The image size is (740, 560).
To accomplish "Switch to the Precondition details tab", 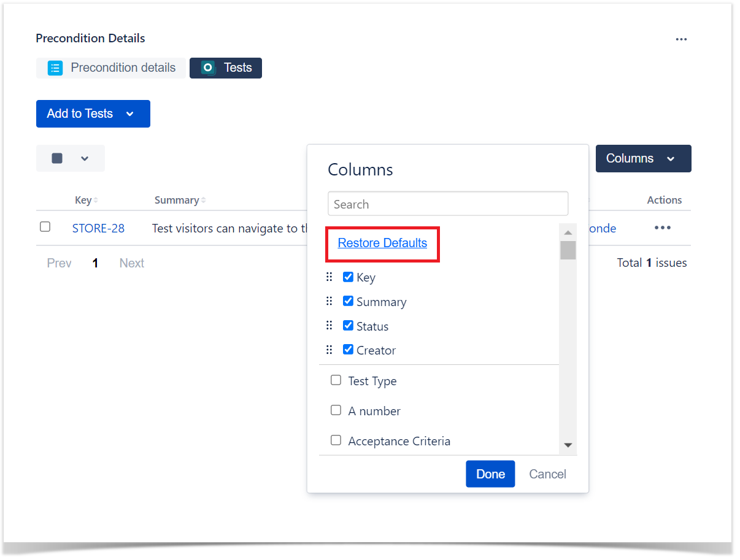I will coord(111,67).
